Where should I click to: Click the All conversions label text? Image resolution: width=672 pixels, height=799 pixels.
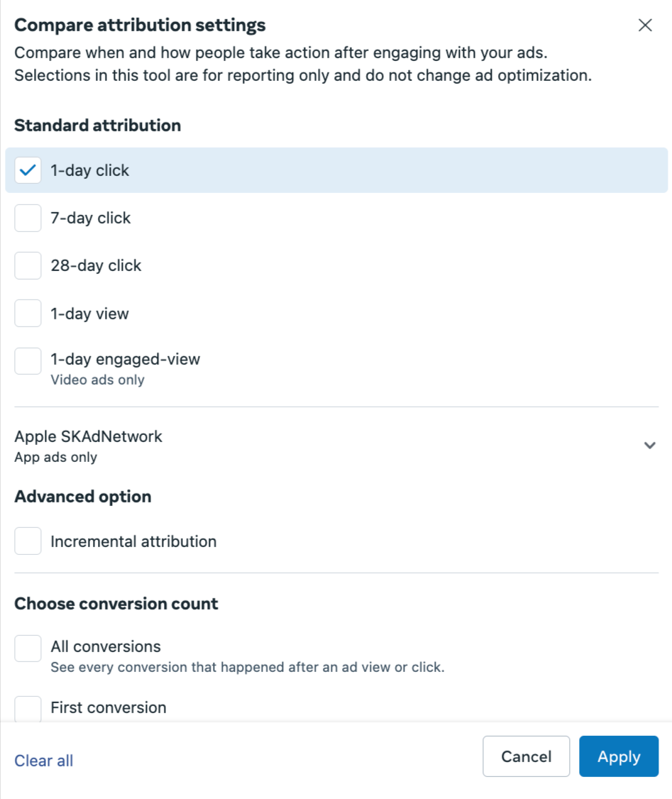pyautogui.click(x=106, y=646)
